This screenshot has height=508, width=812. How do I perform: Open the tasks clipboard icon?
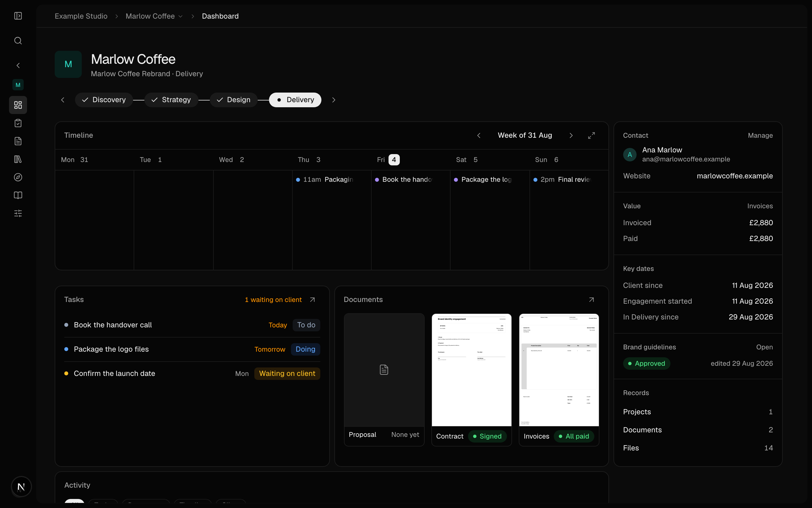pos(18,123)
